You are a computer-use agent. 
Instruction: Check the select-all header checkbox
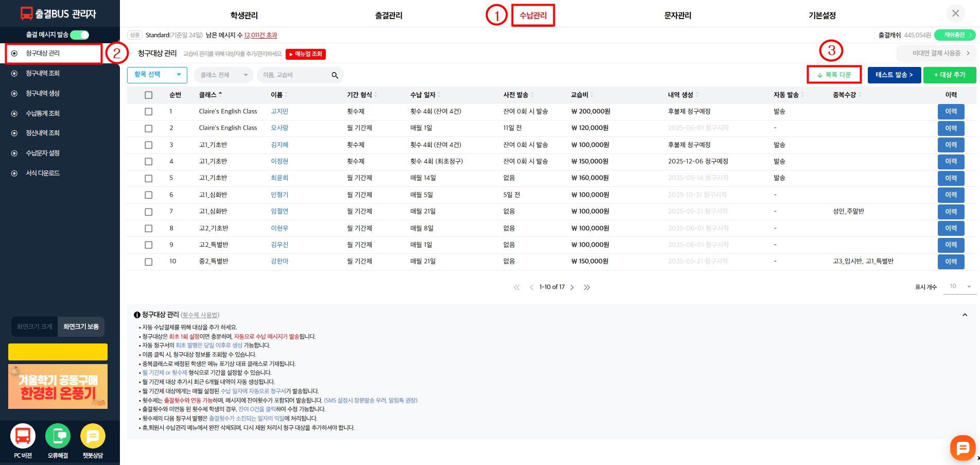coord(149,95)
